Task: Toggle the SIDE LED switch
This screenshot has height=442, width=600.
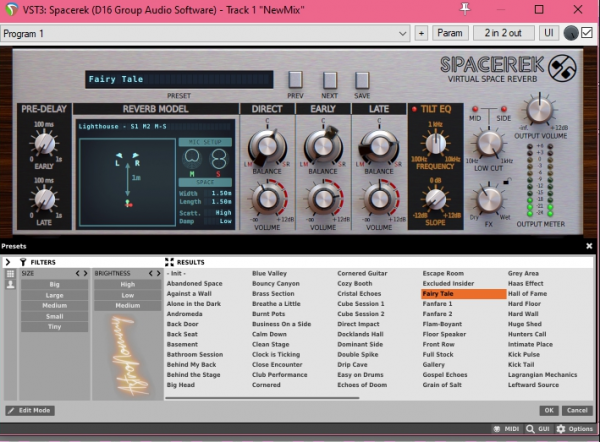Action: (504, 109)
